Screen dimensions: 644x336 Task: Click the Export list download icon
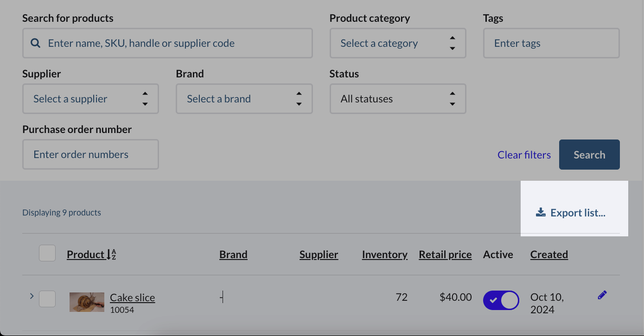click(541, 213)
